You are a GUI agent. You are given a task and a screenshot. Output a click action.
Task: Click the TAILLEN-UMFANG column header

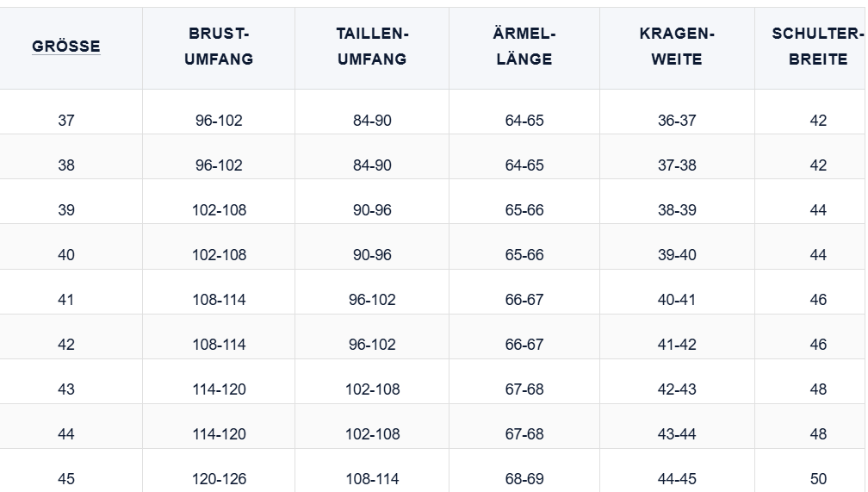[x=372, y=47]
